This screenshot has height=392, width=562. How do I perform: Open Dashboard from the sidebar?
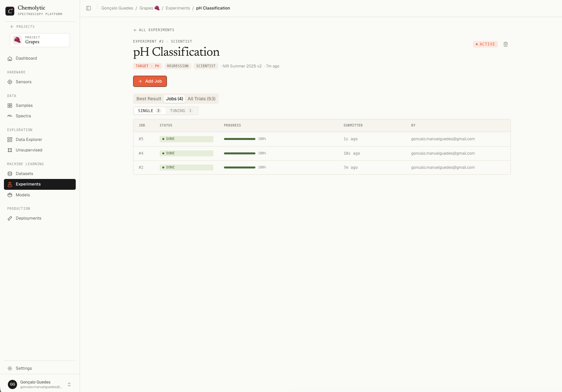point(40,58)
